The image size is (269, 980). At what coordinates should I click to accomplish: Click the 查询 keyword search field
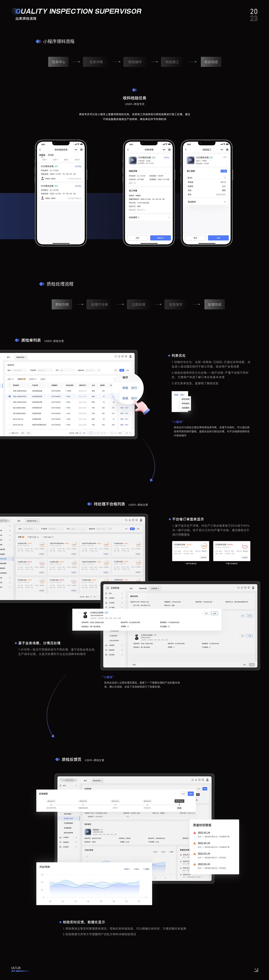19,370
